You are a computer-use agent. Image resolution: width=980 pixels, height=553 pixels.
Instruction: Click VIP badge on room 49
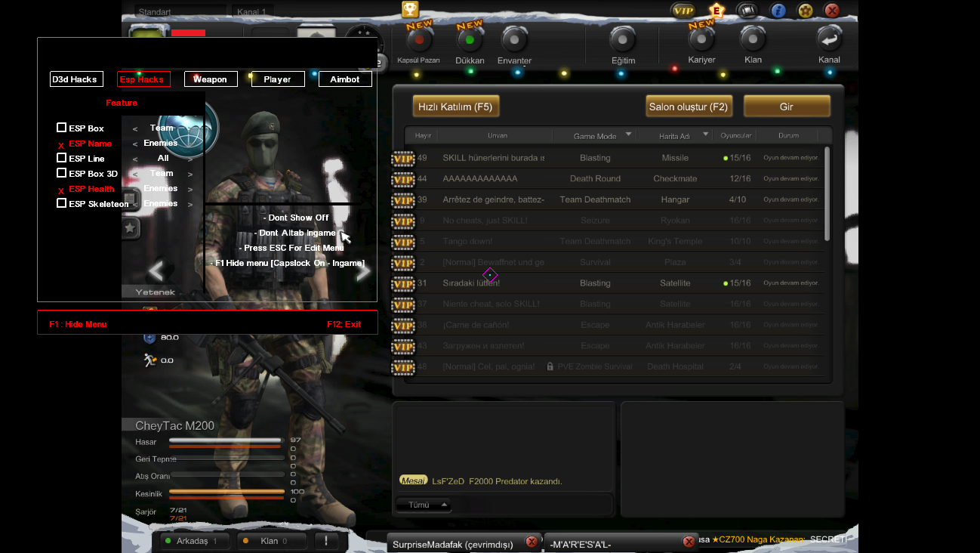click(403, 159)
